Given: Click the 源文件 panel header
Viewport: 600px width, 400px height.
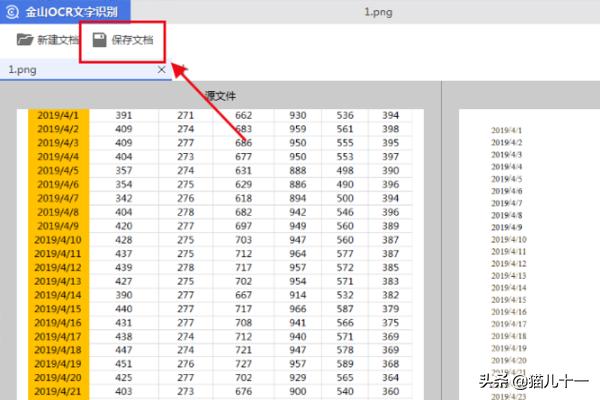Looking at the screenshot, I should coord(220,96).
